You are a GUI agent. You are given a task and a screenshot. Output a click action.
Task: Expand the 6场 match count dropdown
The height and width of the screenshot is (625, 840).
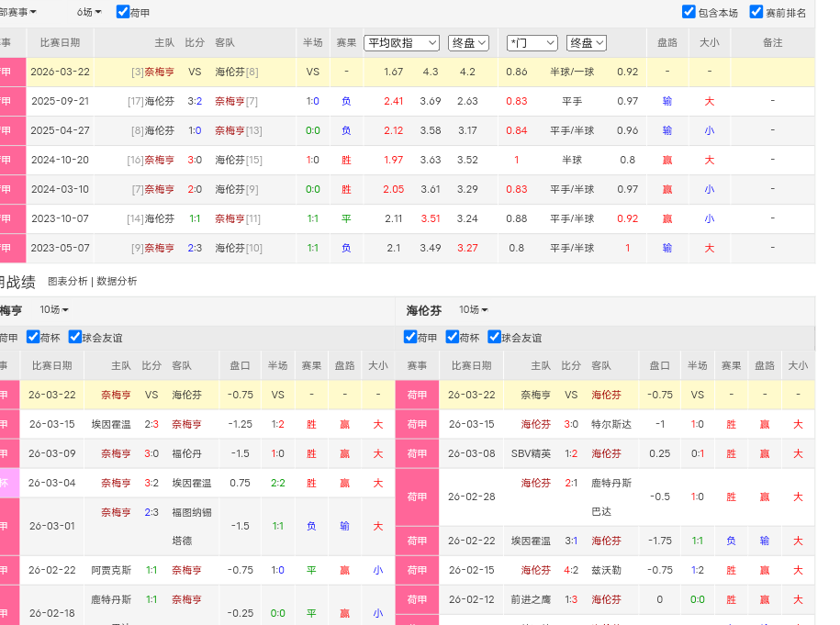(x=89, y=12)
